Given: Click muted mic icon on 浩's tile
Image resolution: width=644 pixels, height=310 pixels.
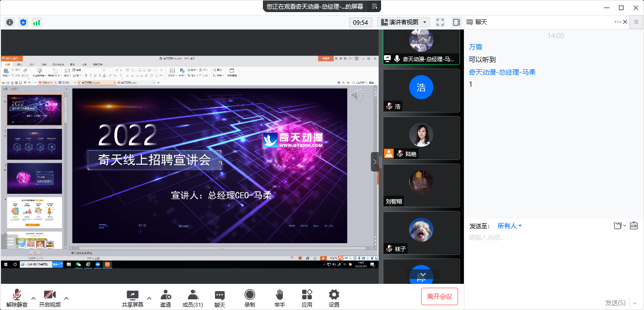Looking at the screenshot, I should click(x=389, y=106).
